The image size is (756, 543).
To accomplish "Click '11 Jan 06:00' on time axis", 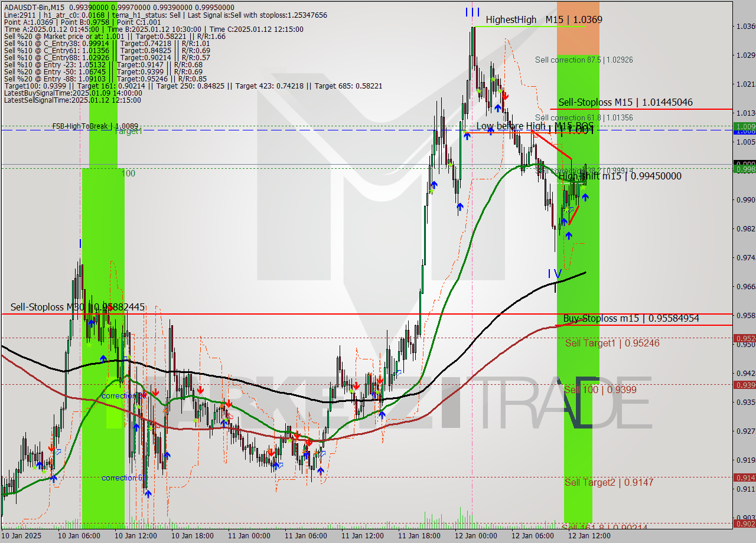I will pos(305,536).
